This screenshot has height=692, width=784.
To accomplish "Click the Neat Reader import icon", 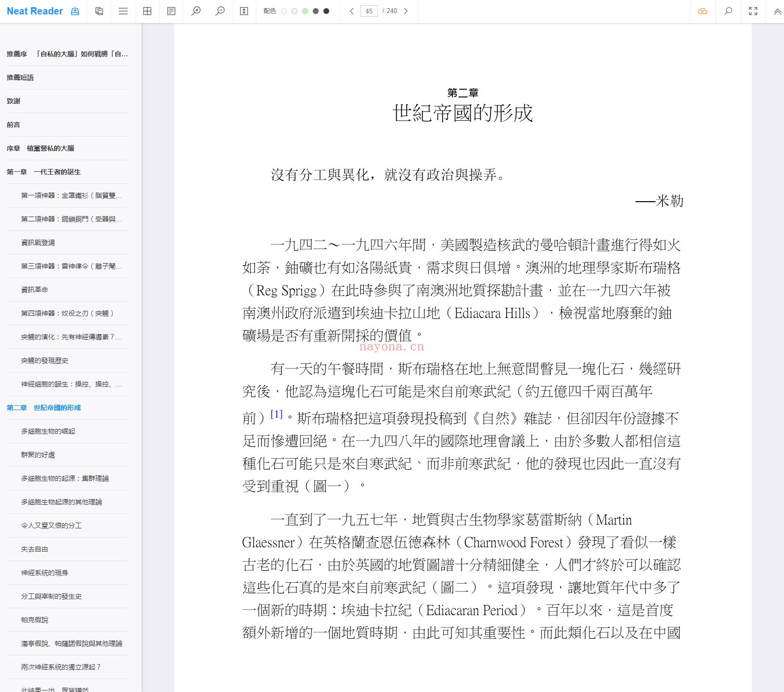I will point(75,11).
